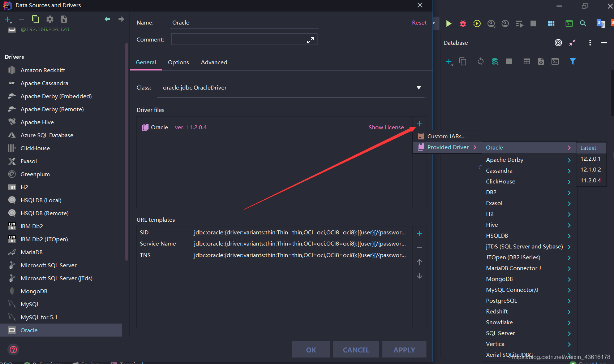Expand the MySQL Connector/J driver submenu

coord(529,290)
